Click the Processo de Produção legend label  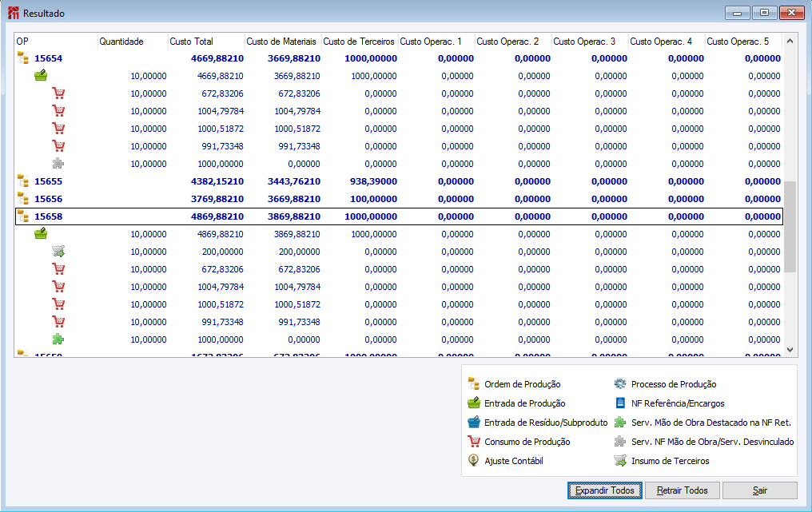point(674,384)
